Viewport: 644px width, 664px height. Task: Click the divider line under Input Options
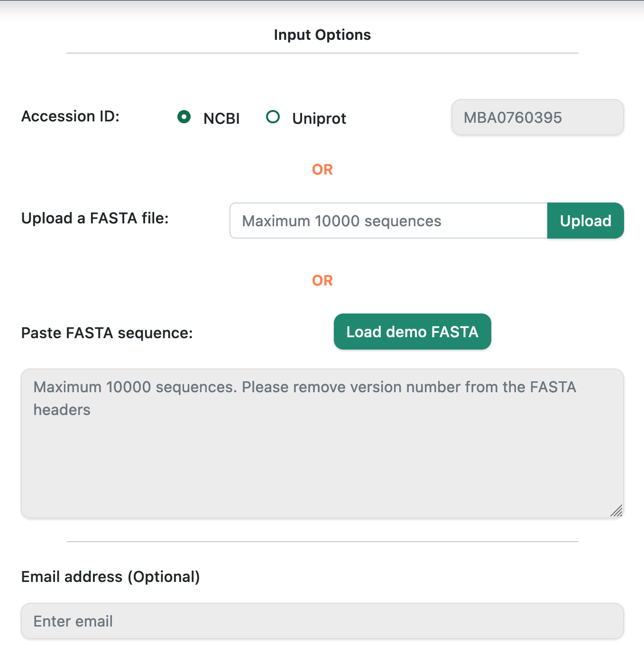(322, 53)
